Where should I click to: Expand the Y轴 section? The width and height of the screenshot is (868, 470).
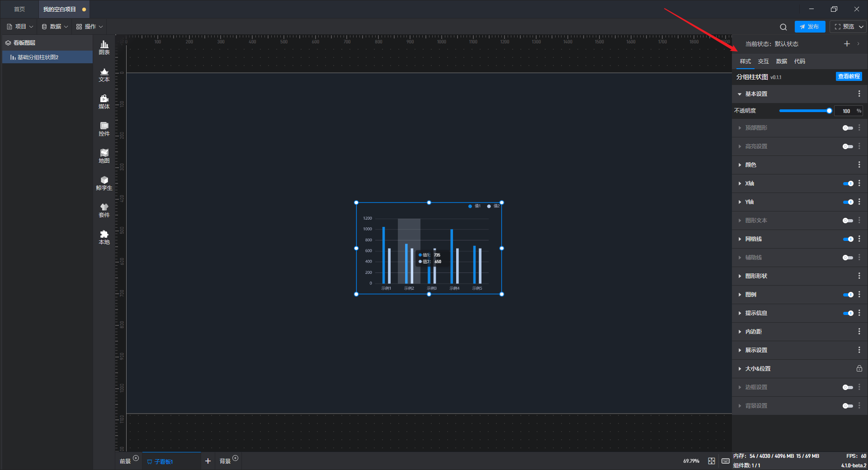(740, 202)
